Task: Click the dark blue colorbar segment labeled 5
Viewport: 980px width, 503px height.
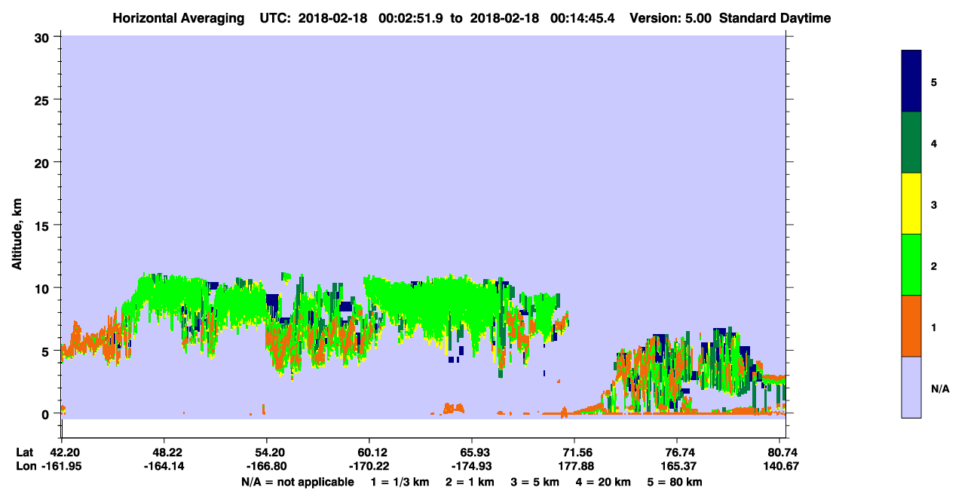Action: point(911,81)
